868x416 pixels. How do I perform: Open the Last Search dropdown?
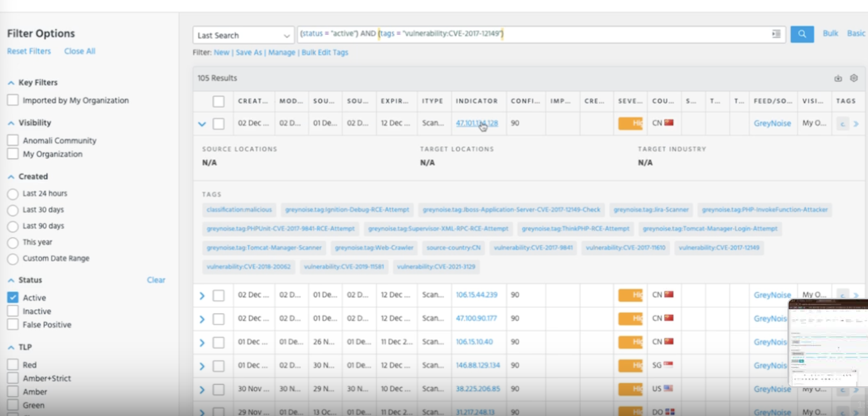coord(243,35)
